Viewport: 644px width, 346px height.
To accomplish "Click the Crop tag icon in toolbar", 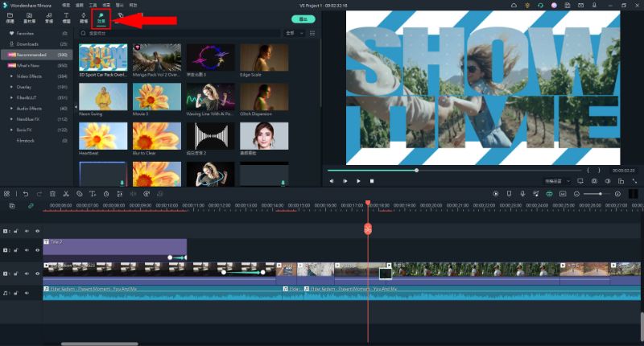I will pos(79,194).
